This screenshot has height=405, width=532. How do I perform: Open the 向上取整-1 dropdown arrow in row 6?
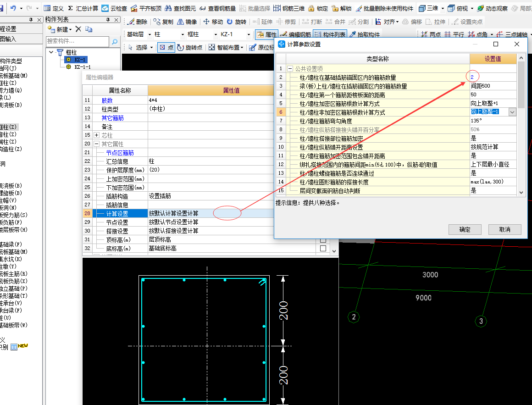(512, 112)
